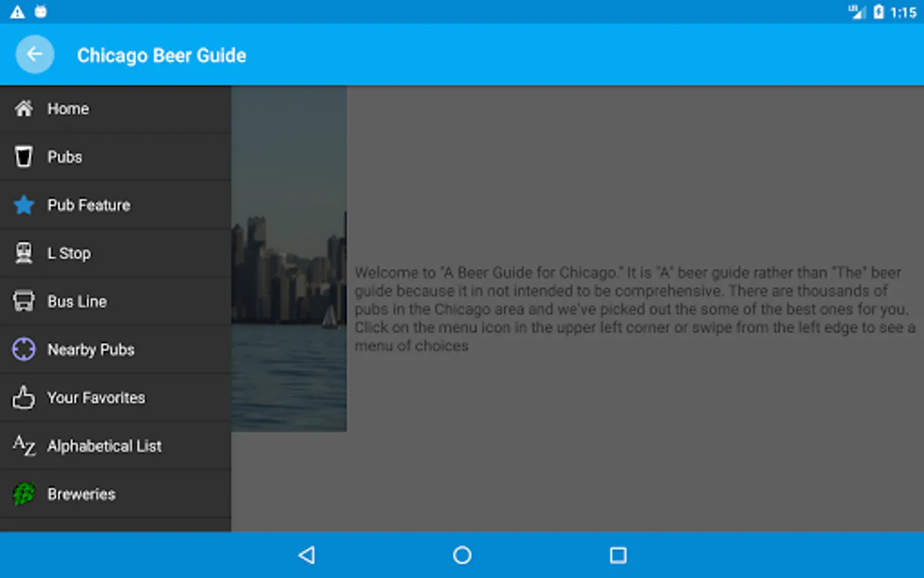Screen dimensions: 924x578
Task: Click the Breweries hop icon
Action: (24, 494)
